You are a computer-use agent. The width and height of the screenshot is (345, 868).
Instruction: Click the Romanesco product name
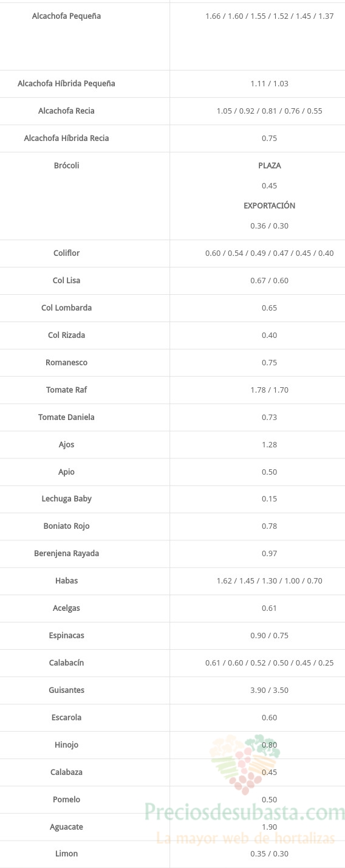click(x=67, y=362)
